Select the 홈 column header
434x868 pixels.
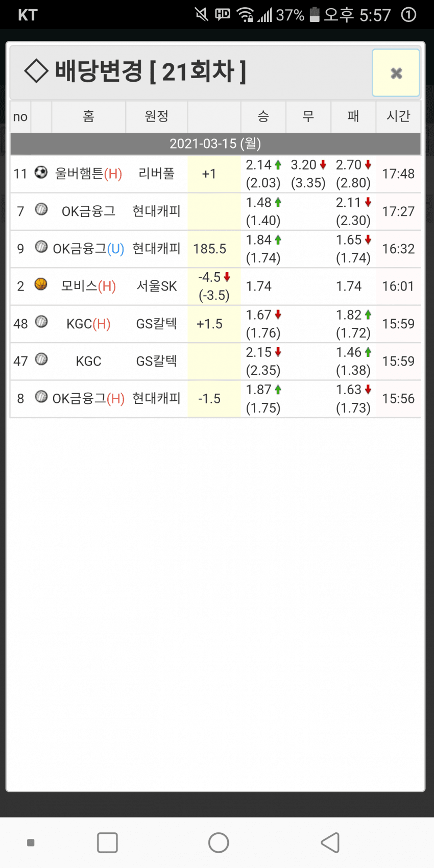88,116
